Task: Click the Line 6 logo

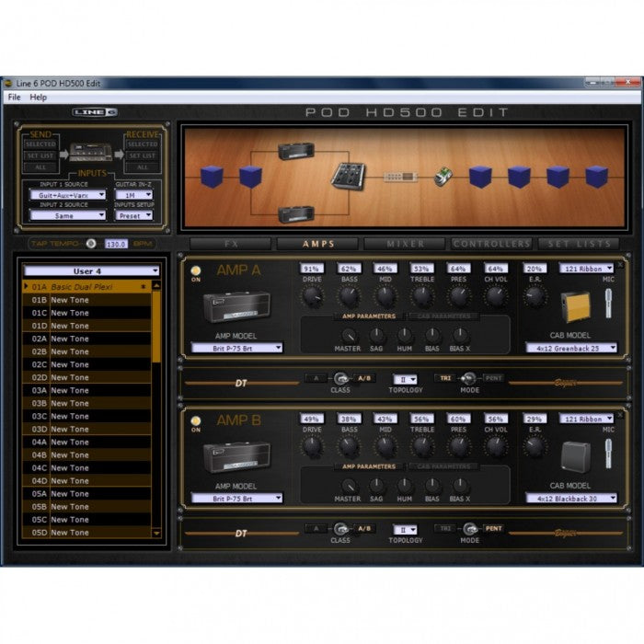Action: coord(95,112)
